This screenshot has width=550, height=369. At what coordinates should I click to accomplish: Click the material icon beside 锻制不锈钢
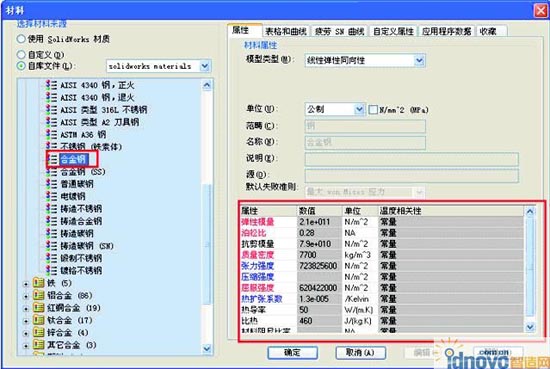click(51, 258)
